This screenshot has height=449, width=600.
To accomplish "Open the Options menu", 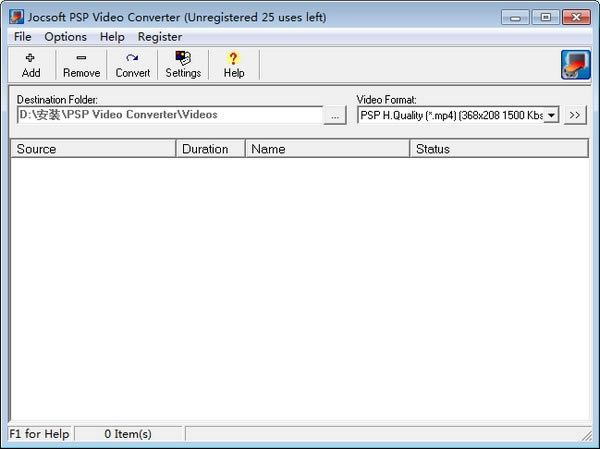I will click(65, 37).
